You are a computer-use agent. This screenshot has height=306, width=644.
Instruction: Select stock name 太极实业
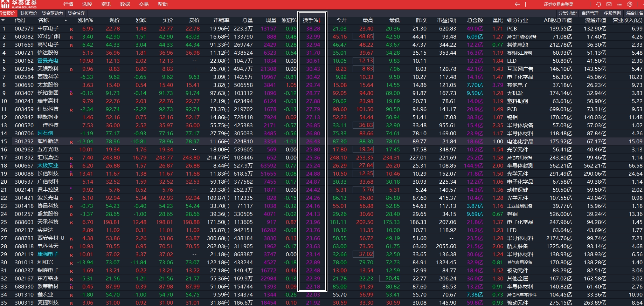point(48,165)
